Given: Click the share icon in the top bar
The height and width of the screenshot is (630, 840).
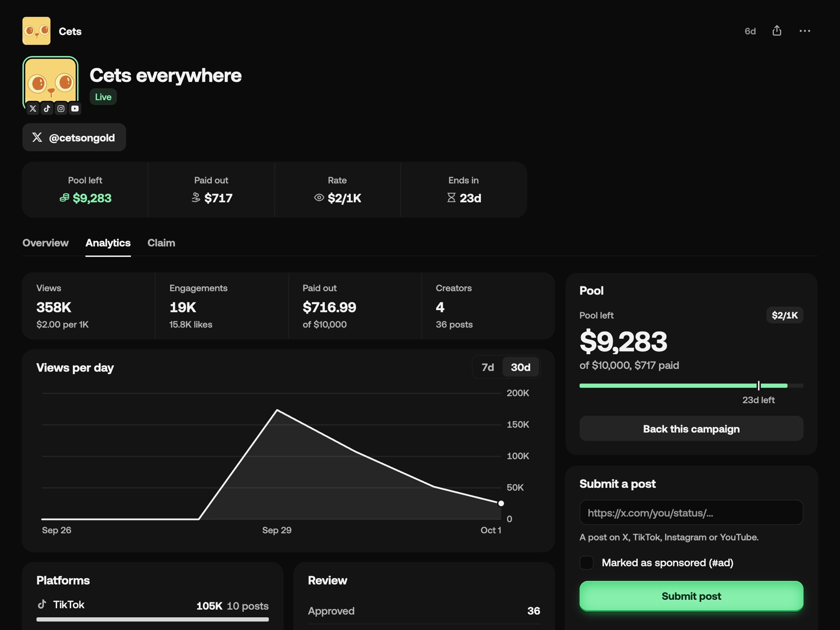Looking at the screenshot, I should point(777,31).
